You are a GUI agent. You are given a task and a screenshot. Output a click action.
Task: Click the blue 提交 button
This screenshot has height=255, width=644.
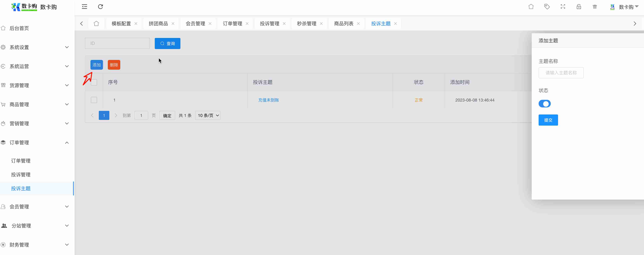point(548,120)
